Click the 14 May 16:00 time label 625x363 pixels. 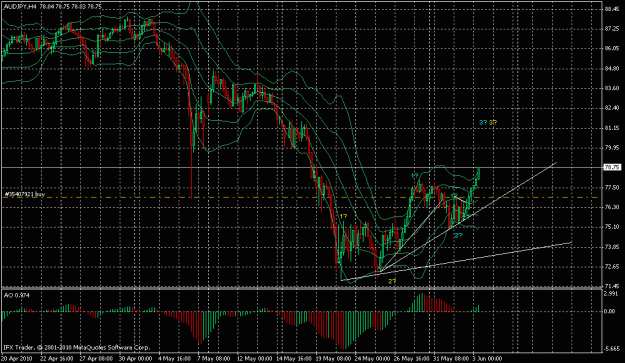tap(293, 358)
